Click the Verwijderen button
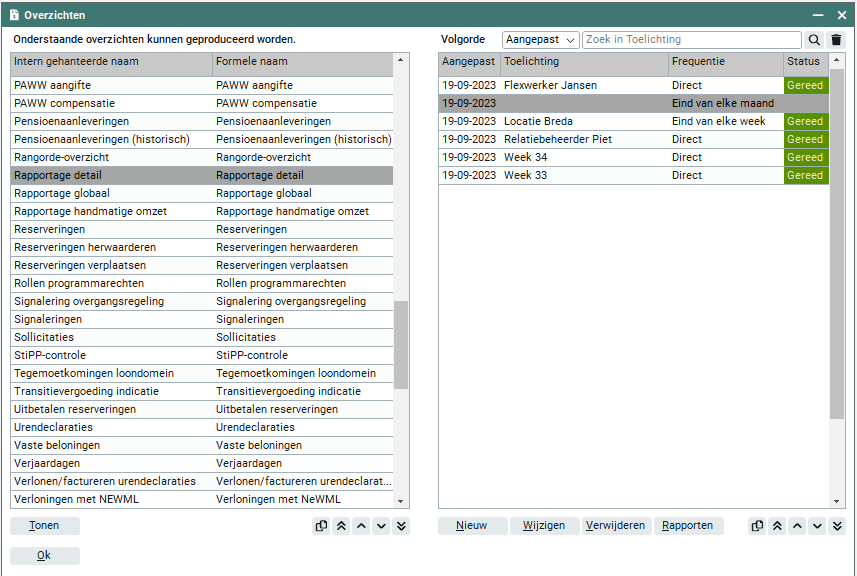 tap(616, 526)
